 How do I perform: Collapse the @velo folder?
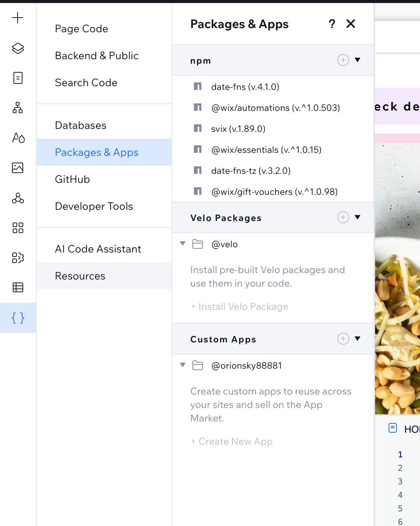click(x=183, y=244)
